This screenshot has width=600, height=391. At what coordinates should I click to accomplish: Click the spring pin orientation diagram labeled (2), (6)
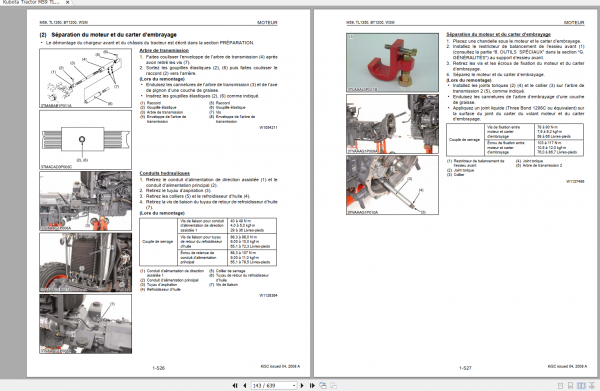coord(85,140)
